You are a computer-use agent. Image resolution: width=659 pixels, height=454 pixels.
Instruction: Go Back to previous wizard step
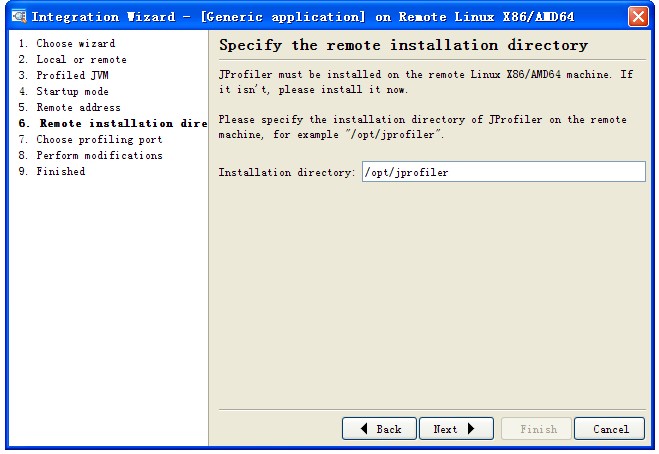379,429
